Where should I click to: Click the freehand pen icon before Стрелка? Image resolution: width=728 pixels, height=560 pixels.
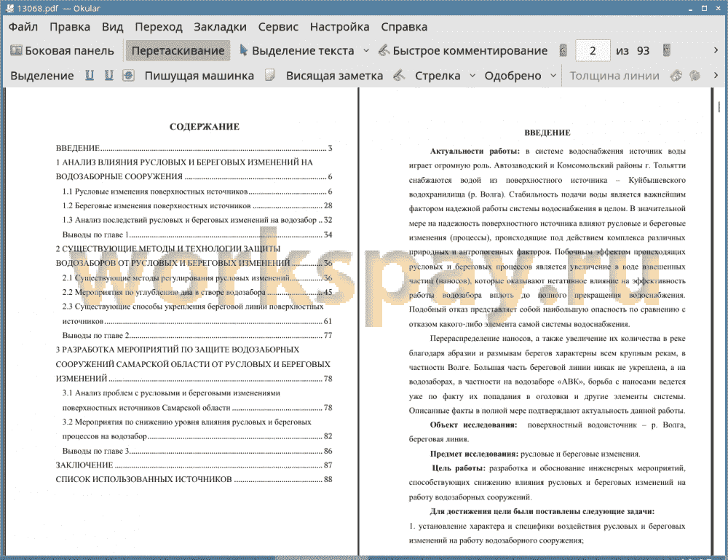[399, 76]
